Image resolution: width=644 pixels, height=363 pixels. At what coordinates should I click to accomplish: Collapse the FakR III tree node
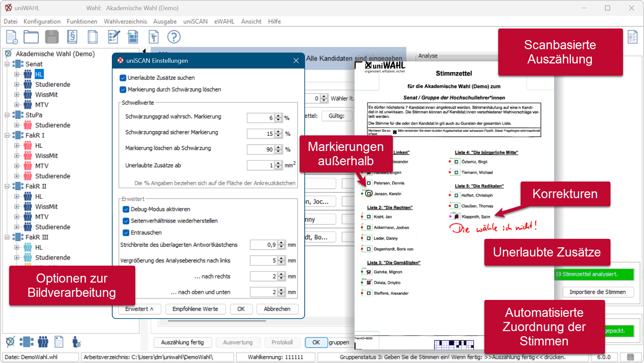[7, 237]
